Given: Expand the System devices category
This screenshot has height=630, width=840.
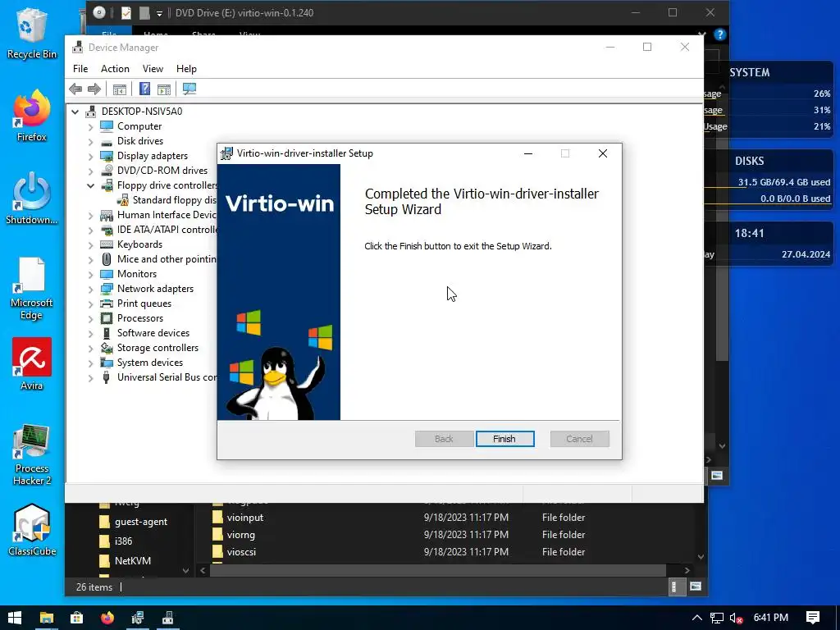Looking at the screenshot, I should coord(90,363).
